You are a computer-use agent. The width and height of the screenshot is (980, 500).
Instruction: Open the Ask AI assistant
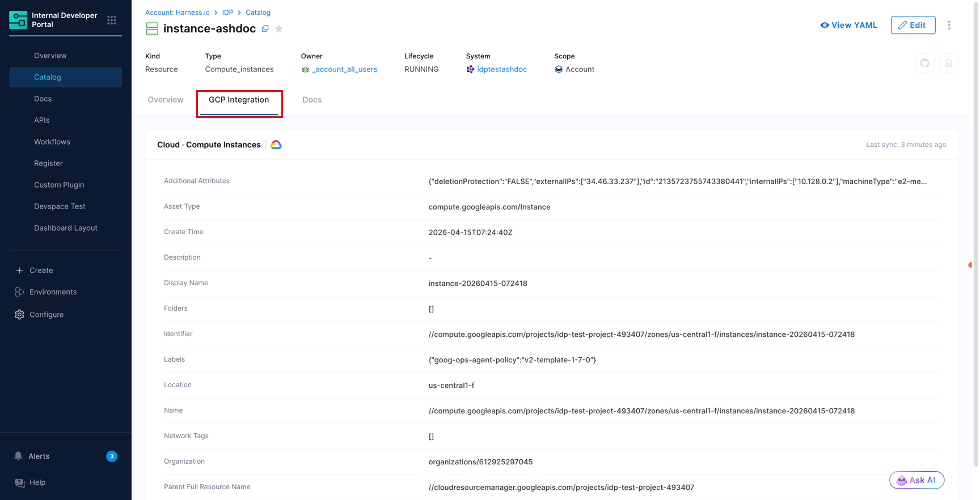[x=916, y=480]
